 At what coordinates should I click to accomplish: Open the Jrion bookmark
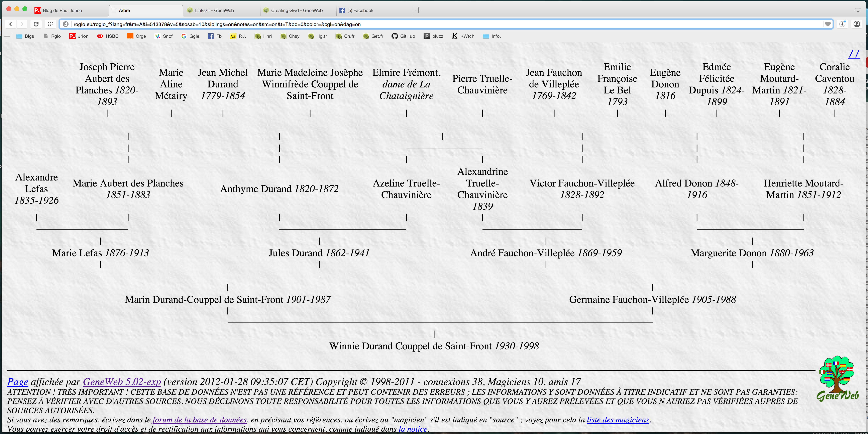click(x=79, y=36)
